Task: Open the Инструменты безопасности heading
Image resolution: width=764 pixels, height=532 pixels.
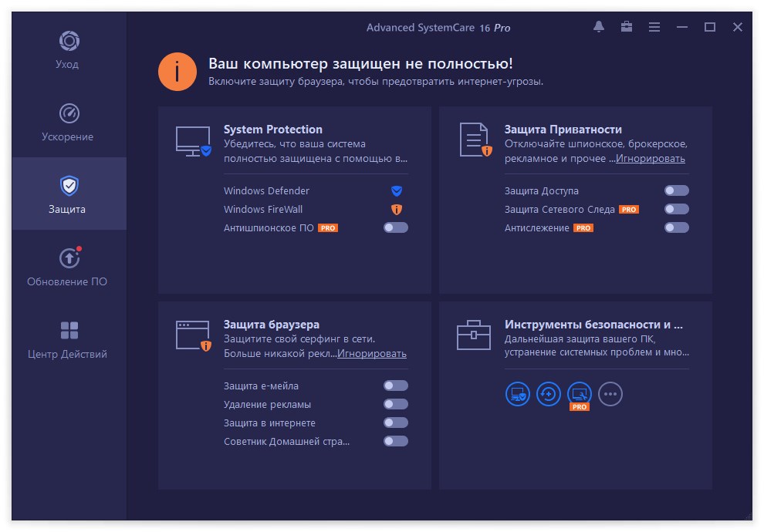Action: [x=593, y=325]
